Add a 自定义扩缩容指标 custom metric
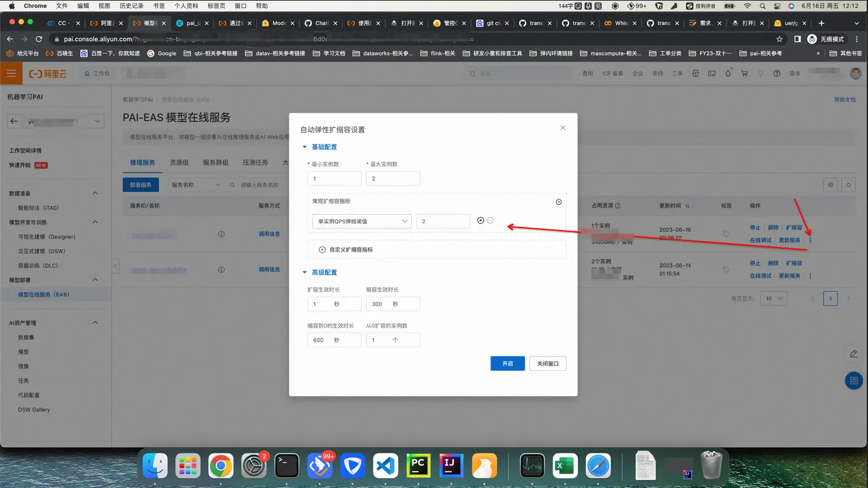 (x=346, y=250)
